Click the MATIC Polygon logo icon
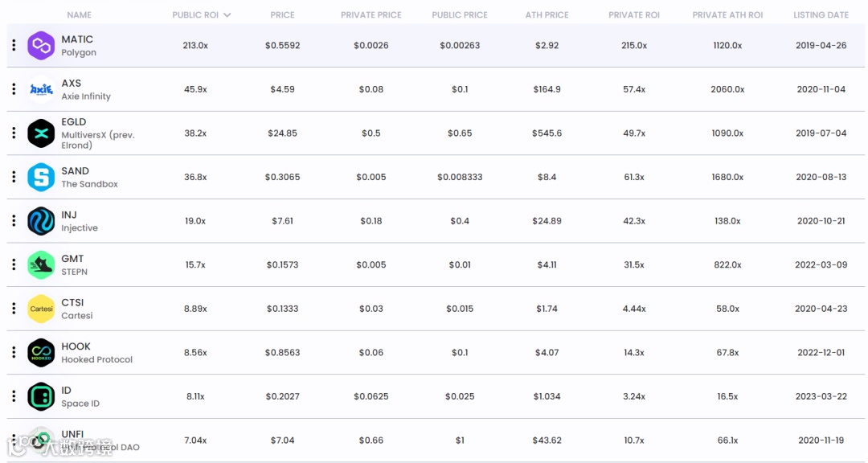This screenshot has width=868, height=463. [x=41, y=46]
